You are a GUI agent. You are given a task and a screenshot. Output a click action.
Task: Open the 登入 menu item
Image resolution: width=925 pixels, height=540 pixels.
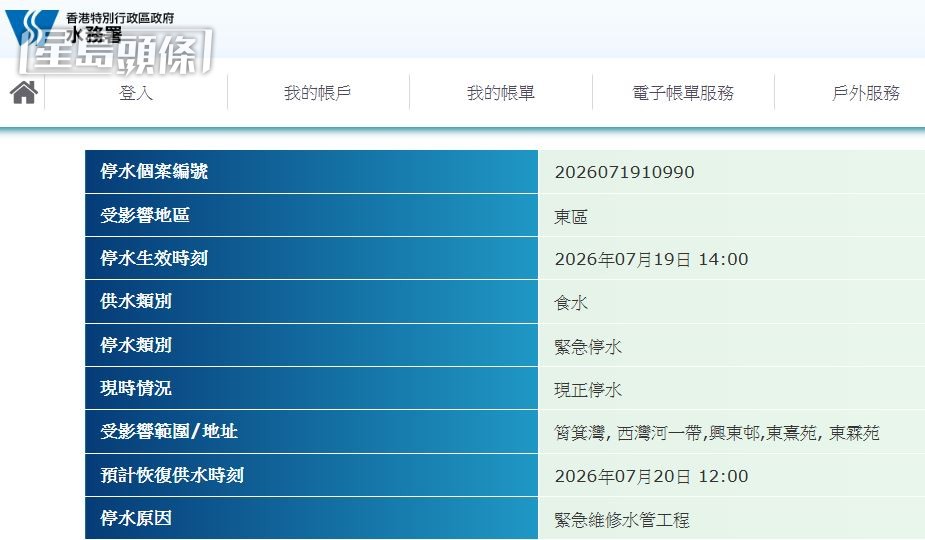click(136, 93)
